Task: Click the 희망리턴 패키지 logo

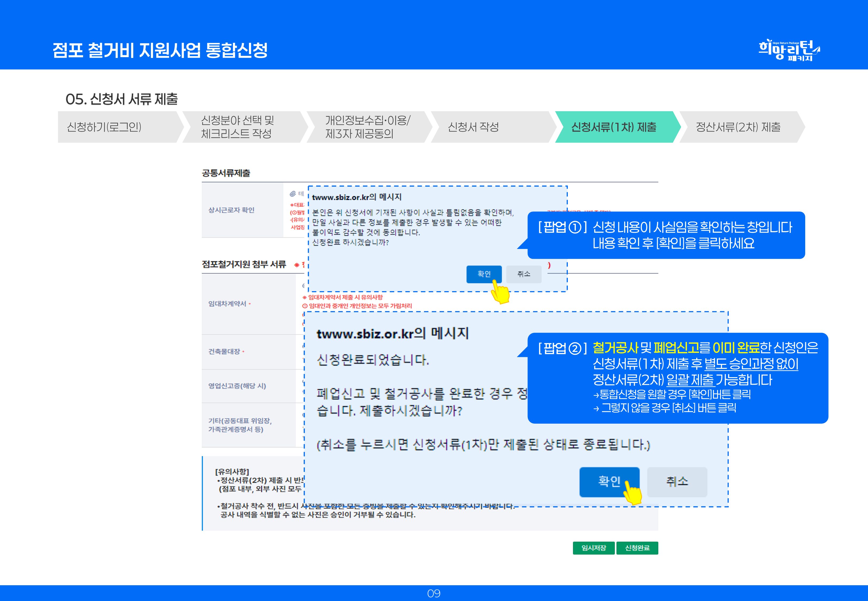Action: tap(789, 50)
